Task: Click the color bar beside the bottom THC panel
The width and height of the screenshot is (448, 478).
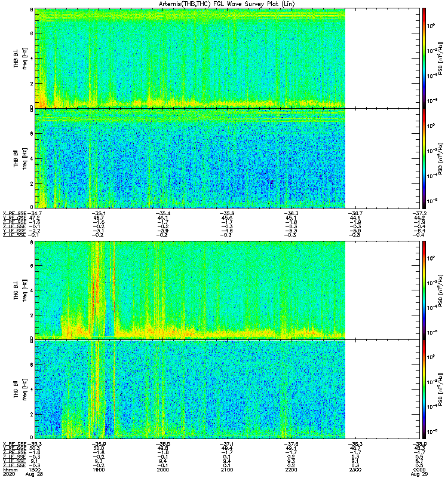Action: 424,388
